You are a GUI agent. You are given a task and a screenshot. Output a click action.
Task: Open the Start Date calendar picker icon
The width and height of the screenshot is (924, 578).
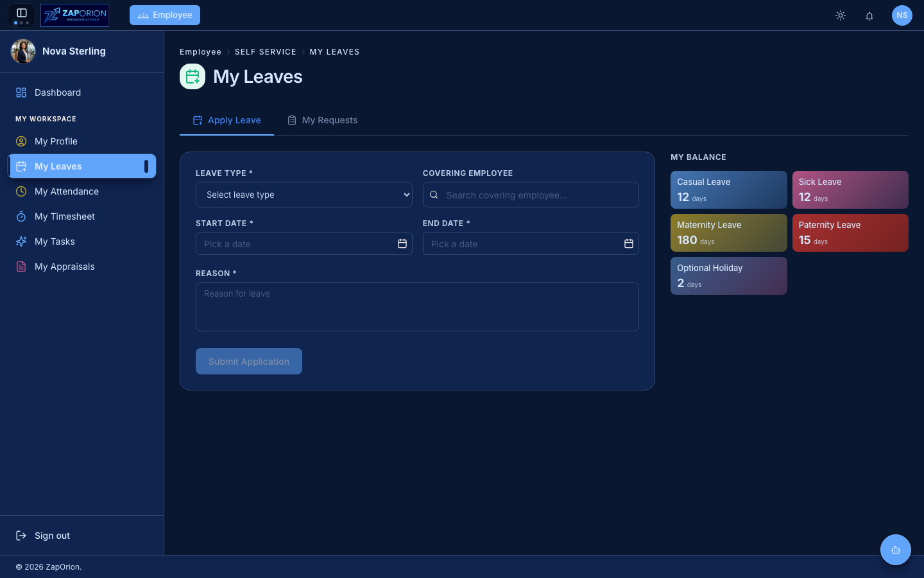(x=402, y=243)
